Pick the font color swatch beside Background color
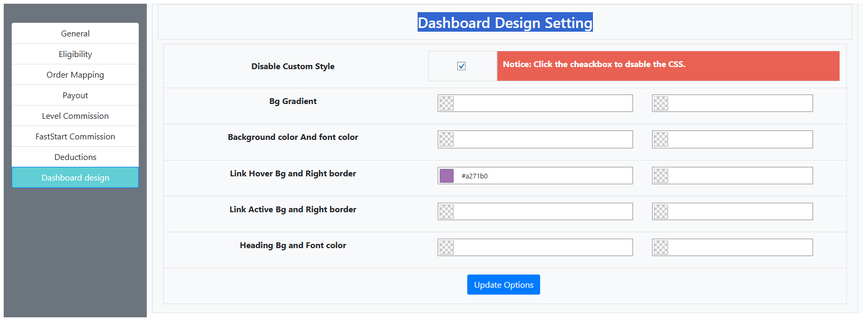This screenshot has height=321, width=868. [661, 139]
